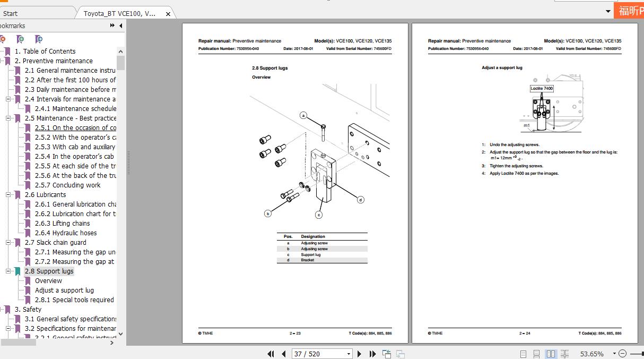The width and height of the screenshot is (644, 359).
Task: Collapse the 3.2 Specifications for maintenance node
Action: tap(8, 329)
